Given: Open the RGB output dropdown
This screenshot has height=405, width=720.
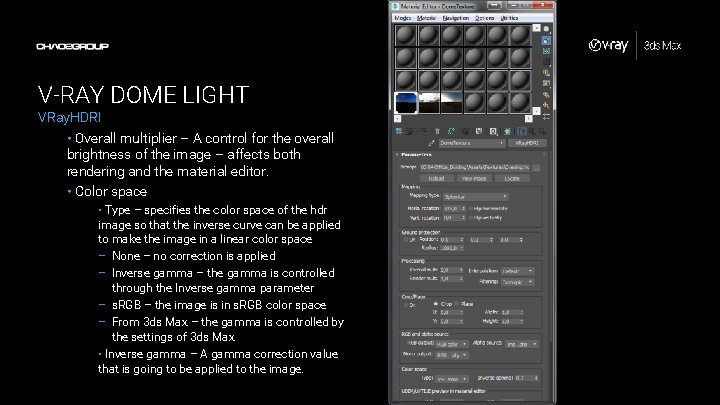Looking at the screenshot, I should pos(452,344).
